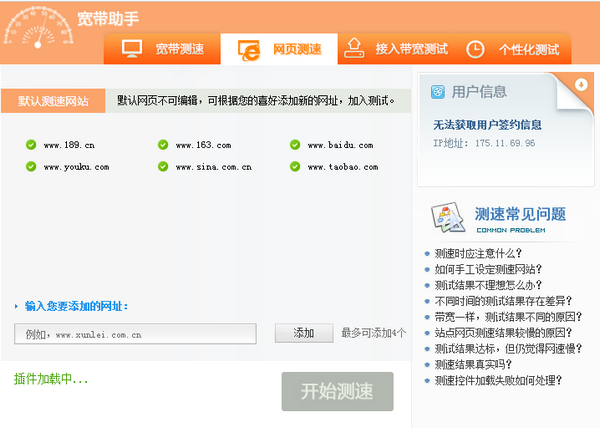Toggle the green check for www.baidu.com
This screenshot has height=428, width=600.
295,145
